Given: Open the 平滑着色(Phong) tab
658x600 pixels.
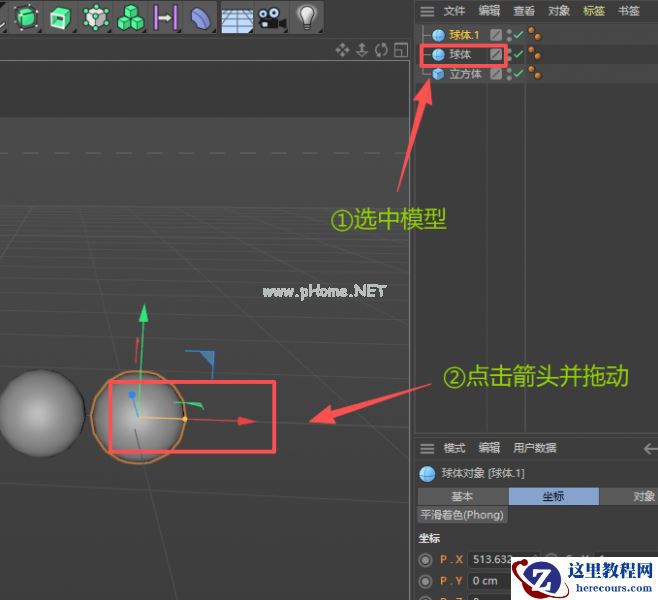Looking at the screenshot, I should [462, 515].
